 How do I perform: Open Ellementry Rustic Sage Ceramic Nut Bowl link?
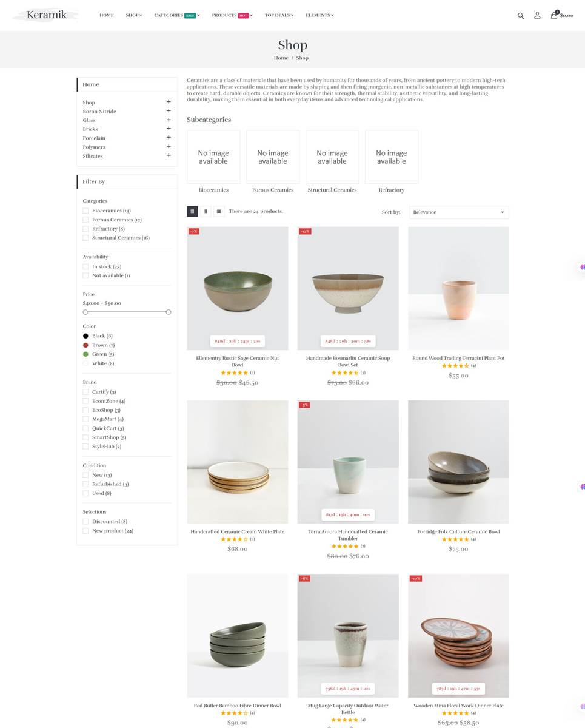(x=238, y=361)
